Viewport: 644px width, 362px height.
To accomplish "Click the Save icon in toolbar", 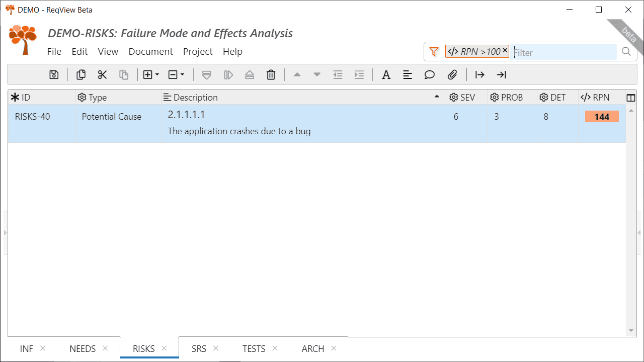I will coord(54,75).
